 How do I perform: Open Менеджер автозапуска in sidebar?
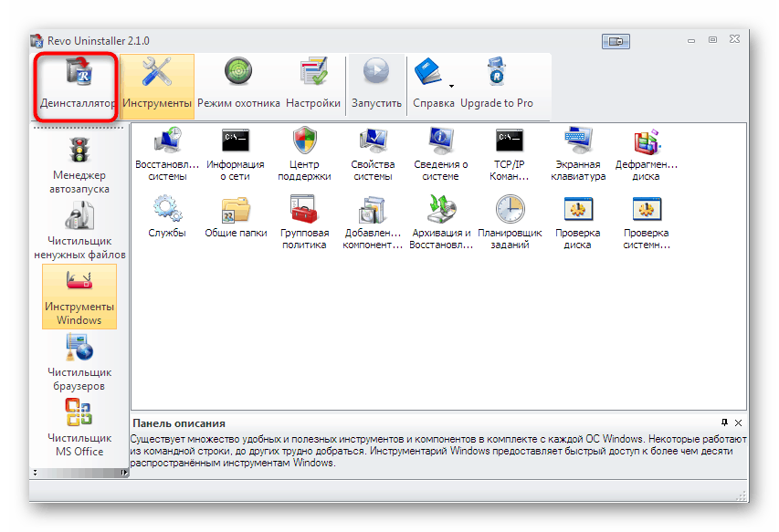coord(79,165)
